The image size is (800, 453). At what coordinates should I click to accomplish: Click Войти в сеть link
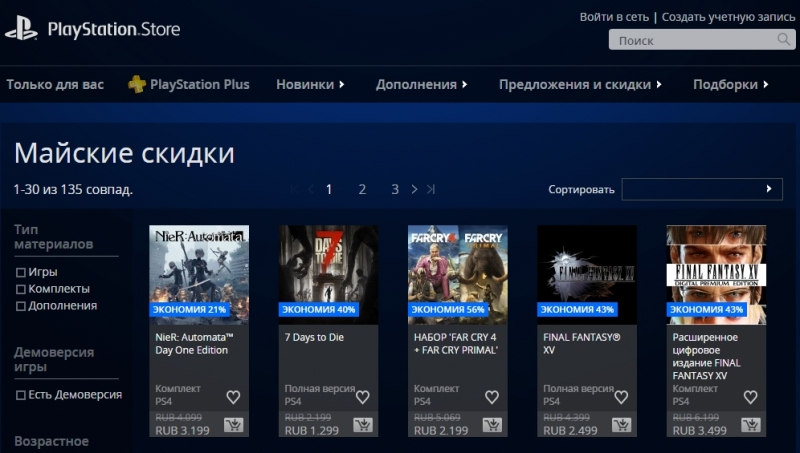pos(614,17)
